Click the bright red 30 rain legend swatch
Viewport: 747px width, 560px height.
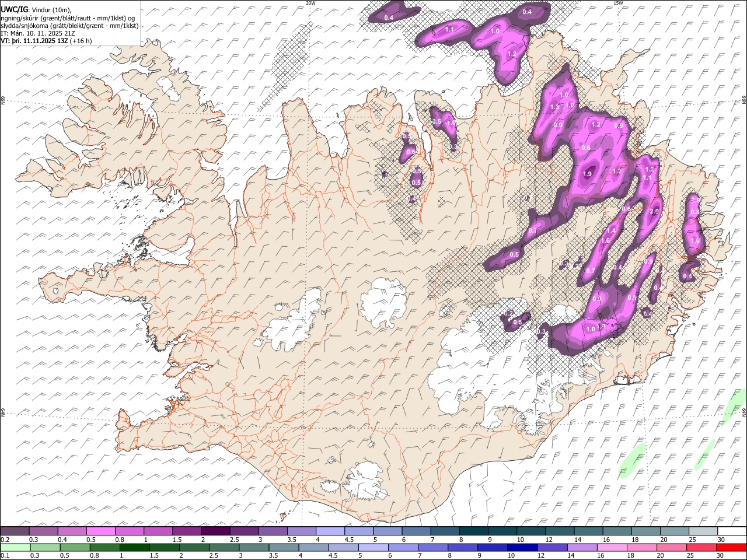tap(731, 547)
